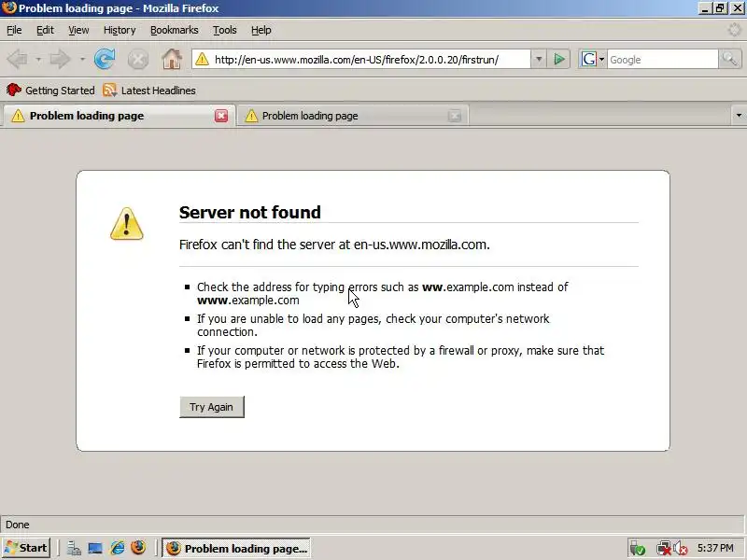
Task: Click Show Desktop quick launch icon
Action: tap(95, 549)
